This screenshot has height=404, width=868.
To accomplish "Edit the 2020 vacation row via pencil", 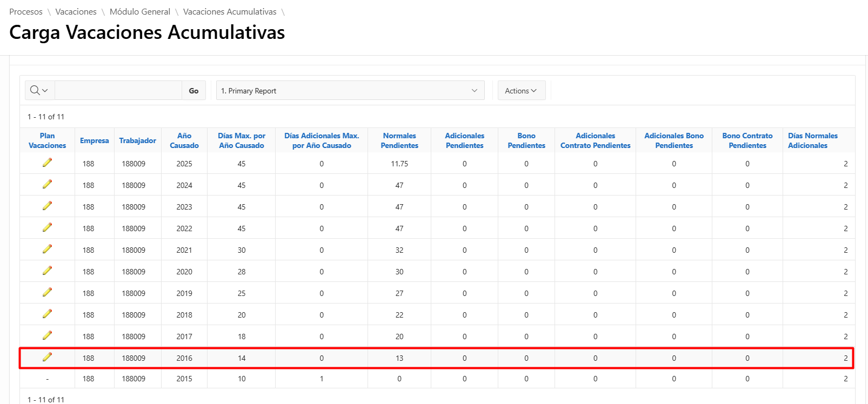I will click(x=48, y=271).
